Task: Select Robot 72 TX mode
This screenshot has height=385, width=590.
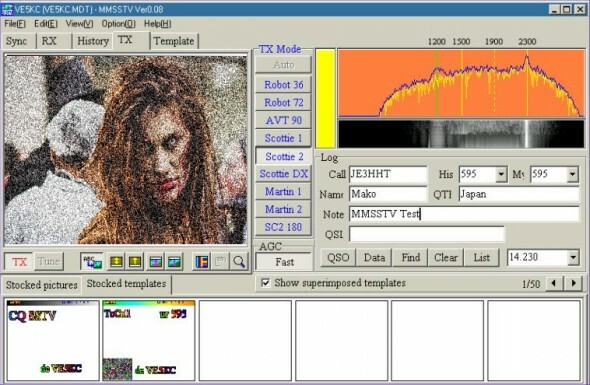Action: pos(284,102)
